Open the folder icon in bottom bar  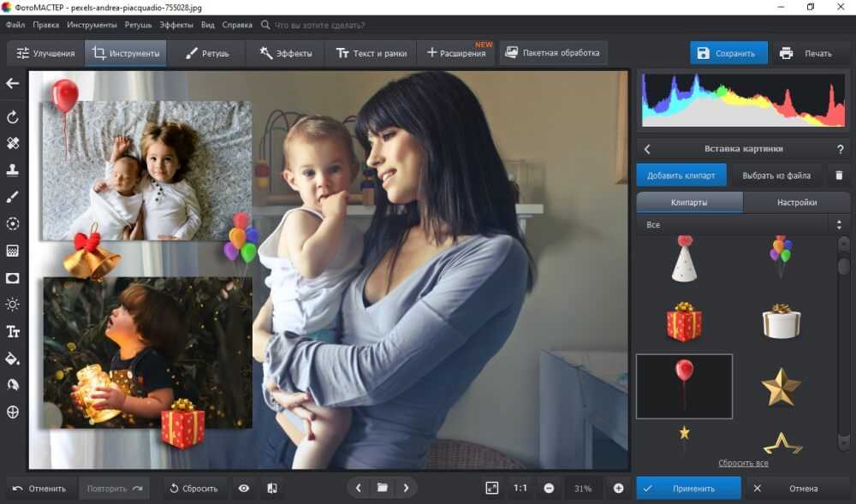click(382, 488)
